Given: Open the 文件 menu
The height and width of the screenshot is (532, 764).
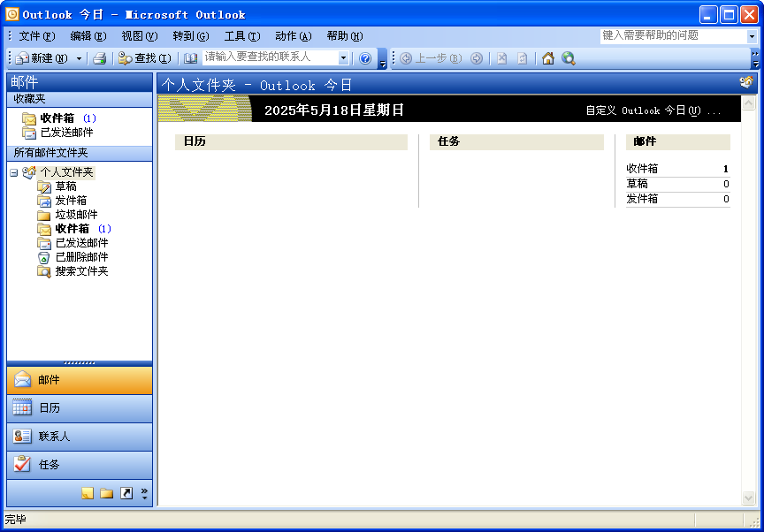Looking at the screenshot, I should point(37,36).
